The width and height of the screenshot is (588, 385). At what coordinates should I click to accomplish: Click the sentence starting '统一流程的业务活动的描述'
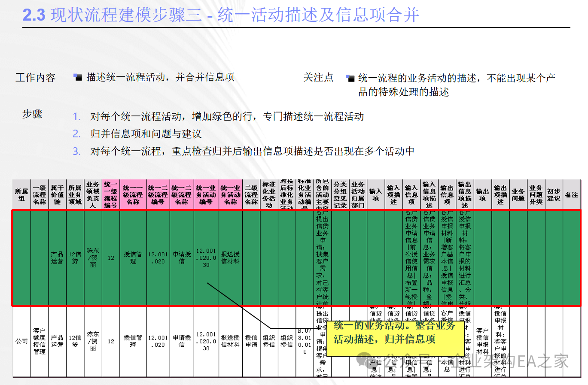tap(457, 85)
